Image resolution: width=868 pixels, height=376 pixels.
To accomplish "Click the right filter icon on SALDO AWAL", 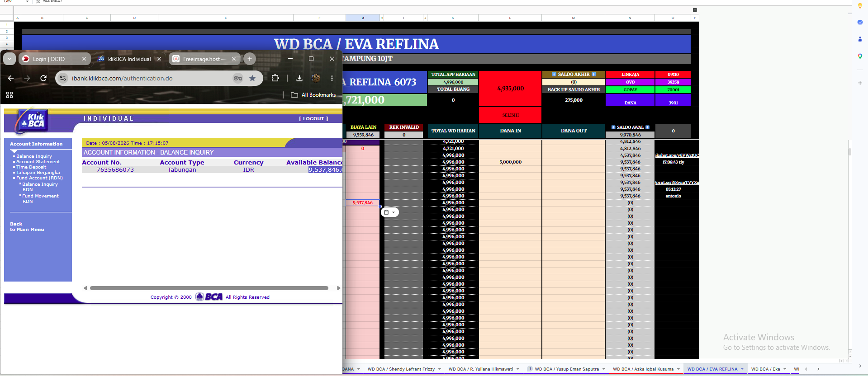I will [x=647, y=127].
